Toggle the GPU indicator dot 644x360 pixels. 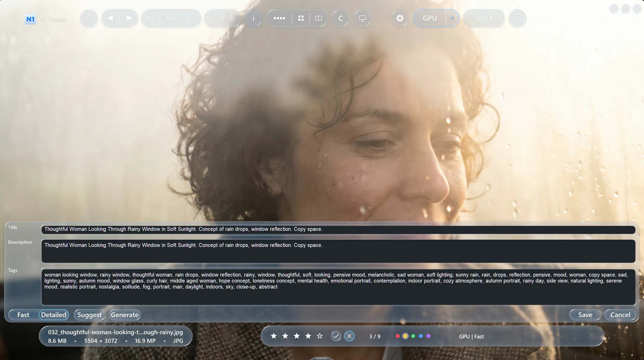point(452,18)
